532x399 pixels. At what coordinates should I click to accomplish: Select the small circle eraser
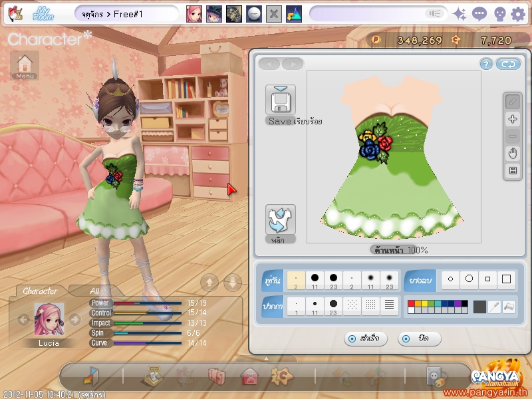tap(451, 279)
